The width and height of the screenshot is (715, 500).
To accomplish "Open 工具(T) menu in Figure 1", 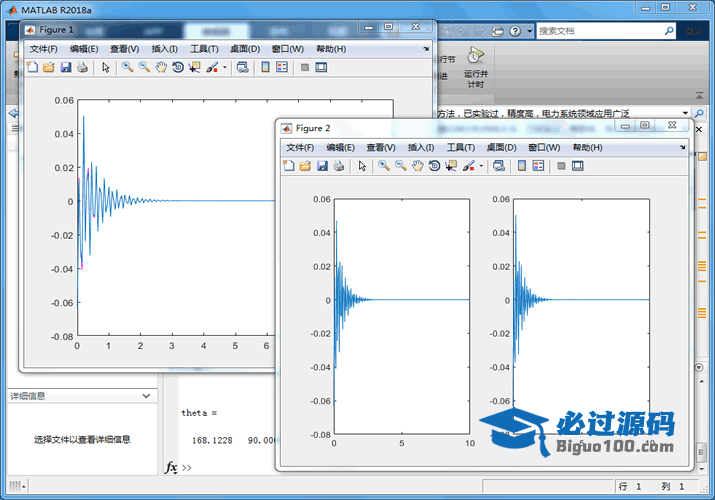I will 204,49.
